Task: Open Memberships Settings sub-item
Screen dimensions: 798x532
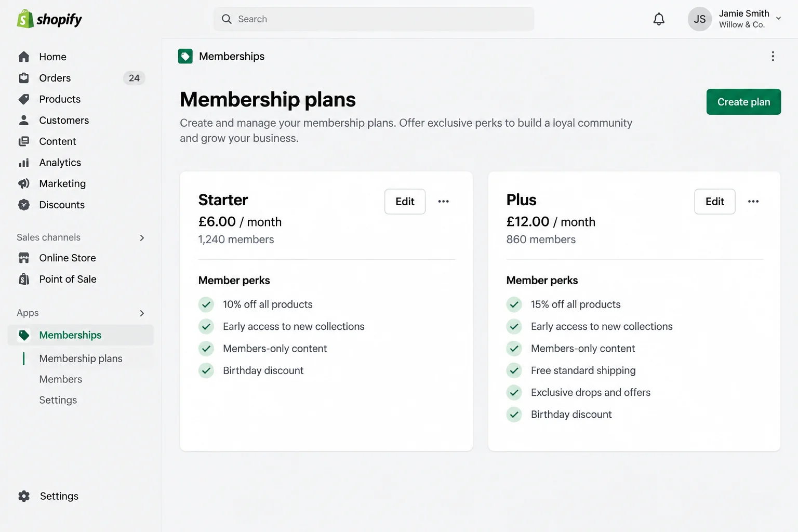Action: [x=58, y=400]
